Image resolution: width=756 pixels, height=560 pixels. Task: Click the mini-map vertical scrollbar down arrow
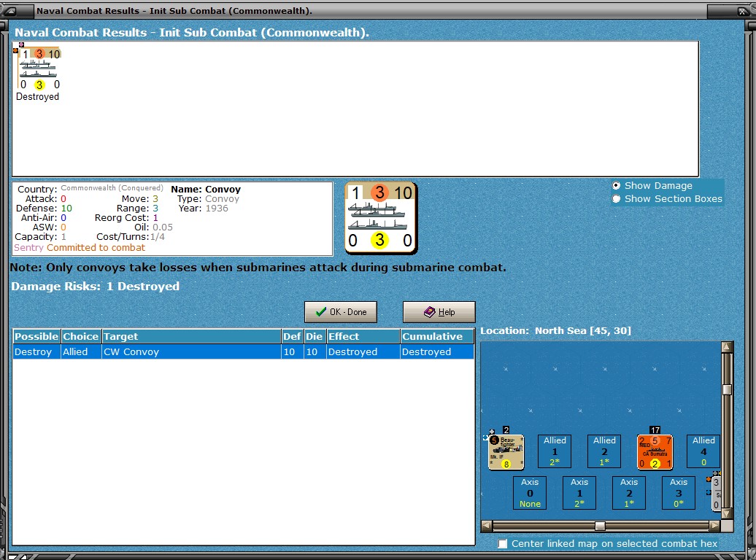click(727, 514)
